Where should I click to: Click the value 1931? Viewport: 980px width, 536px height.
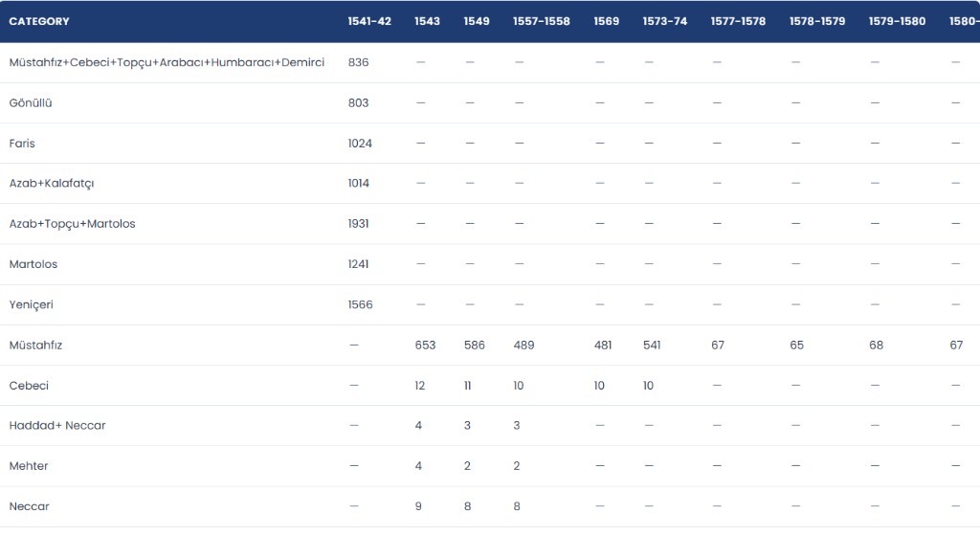(358, 224)
